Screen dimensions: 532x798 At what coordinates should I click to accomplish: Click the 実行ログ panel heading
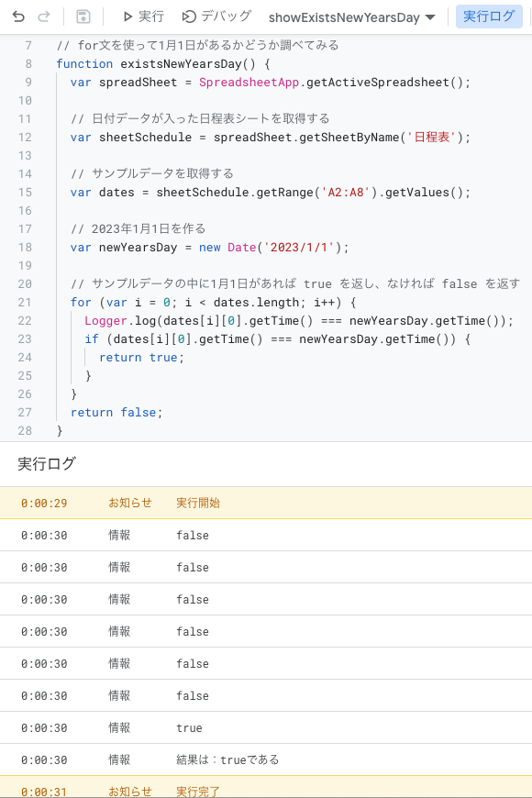click(x=47, y=463)
